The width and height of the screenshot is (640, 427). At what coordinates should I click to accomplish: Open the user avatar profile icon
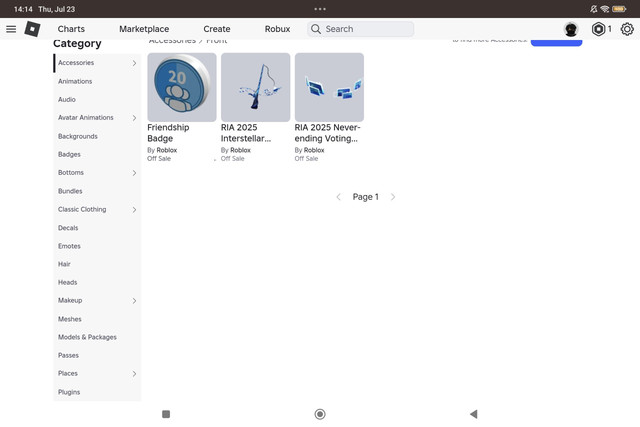(571, 29)
